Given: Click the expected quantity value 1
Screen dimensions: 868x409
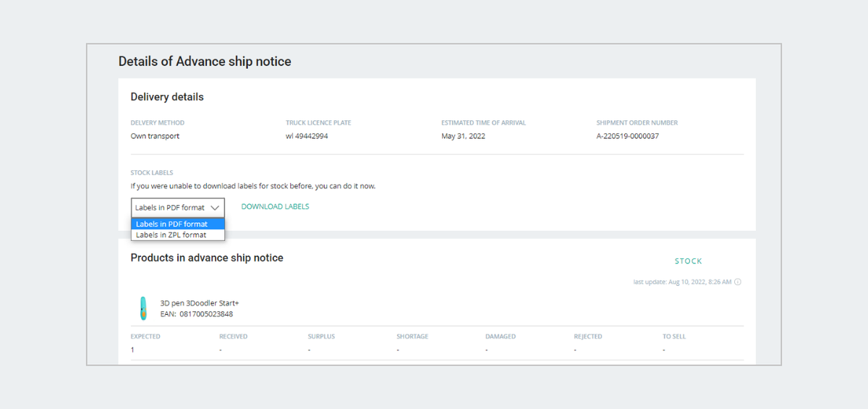Looking at the screenshot, I should 132,350.
